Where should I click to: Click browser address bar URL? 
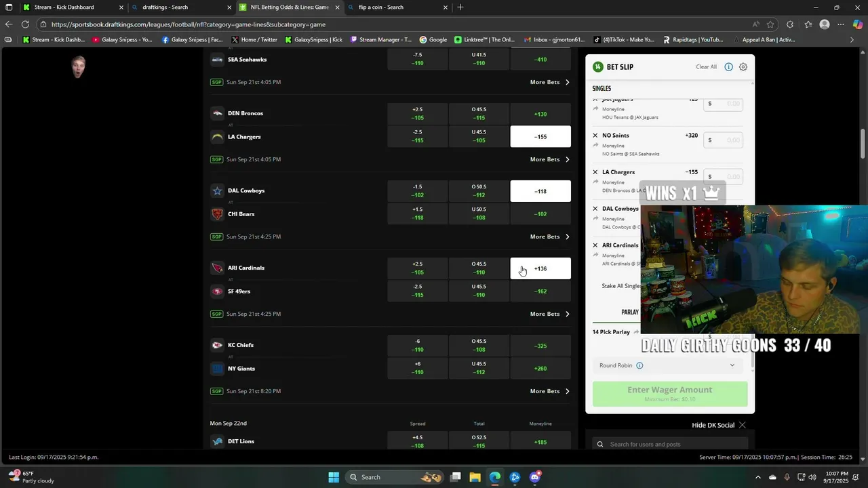click(189, 24)
